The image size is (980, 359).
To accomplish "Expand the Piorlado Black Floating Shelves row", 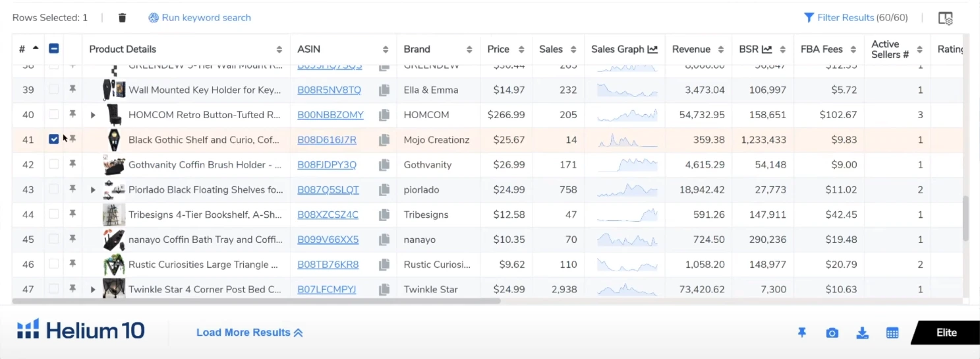I will tap(93, 190).
